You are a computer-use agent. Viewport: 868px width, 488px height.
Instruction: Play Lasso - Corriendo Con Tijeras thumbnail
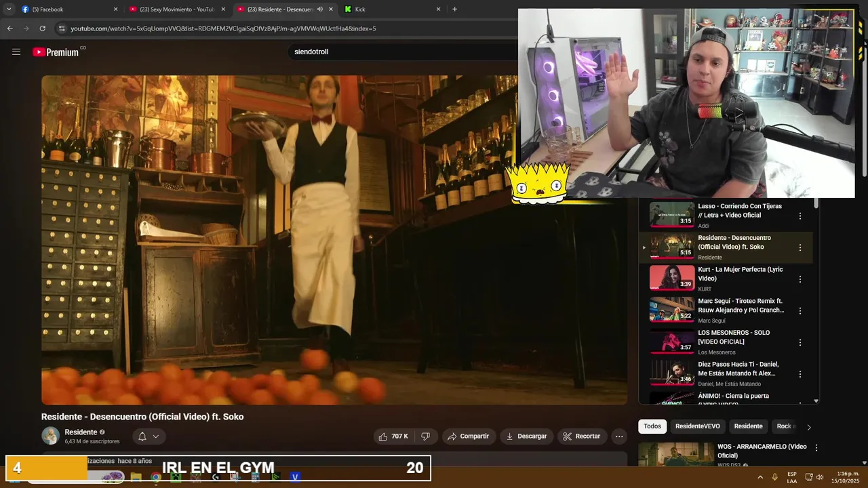pos(671,214)
